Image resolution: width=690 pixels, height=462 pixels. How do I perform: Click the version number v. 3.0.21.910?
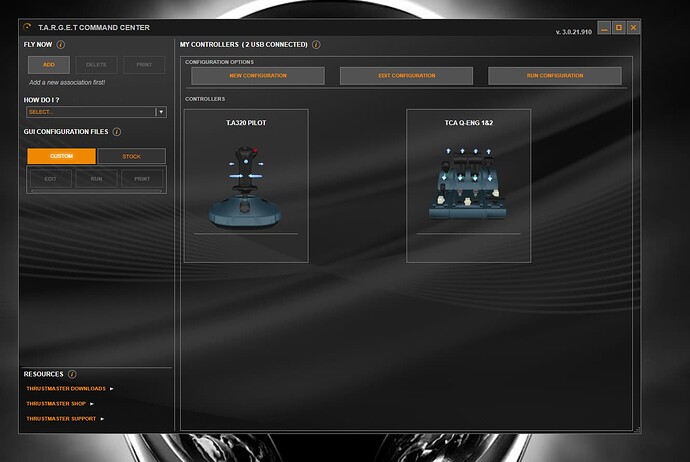click(573, 32)
